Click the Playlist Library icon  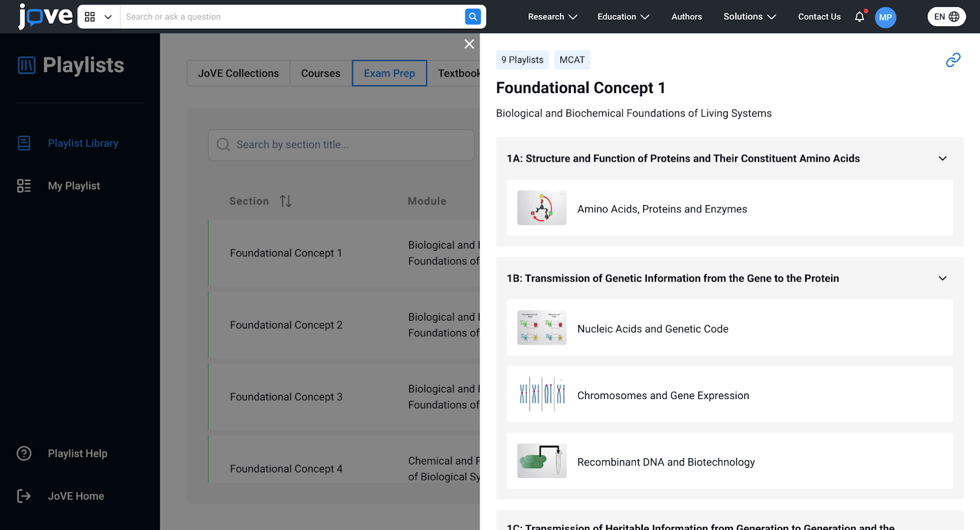24,143
